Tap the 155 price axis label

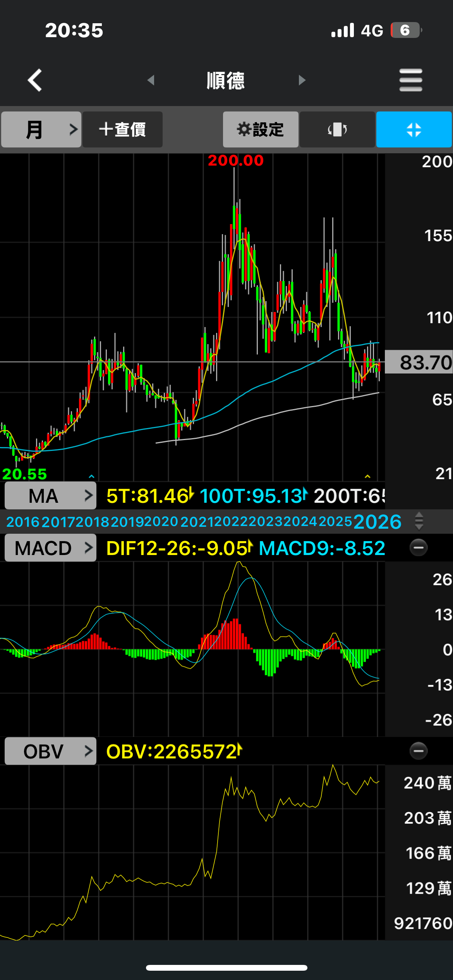pyautogui.click(x=438, y=236)
